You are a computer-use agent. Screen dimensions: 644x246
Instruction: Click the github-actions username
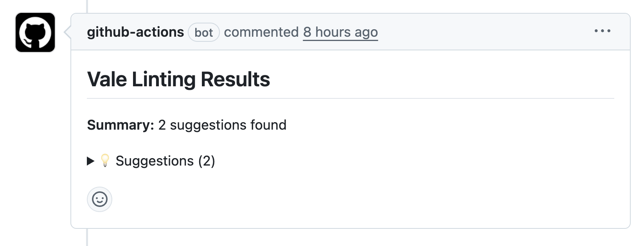(x=136, y=32)
